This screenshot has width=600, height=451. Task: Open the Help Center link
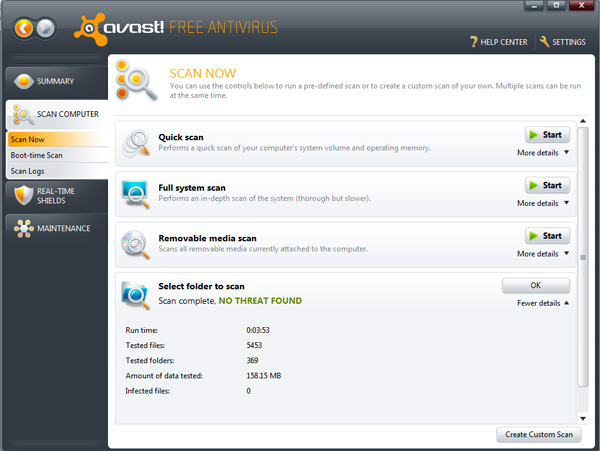(499, 42)
